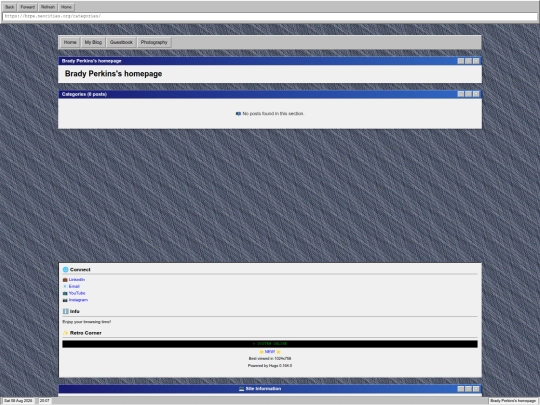
Task: Close the Brady Perkins's homepage panel
Action: 476,61
